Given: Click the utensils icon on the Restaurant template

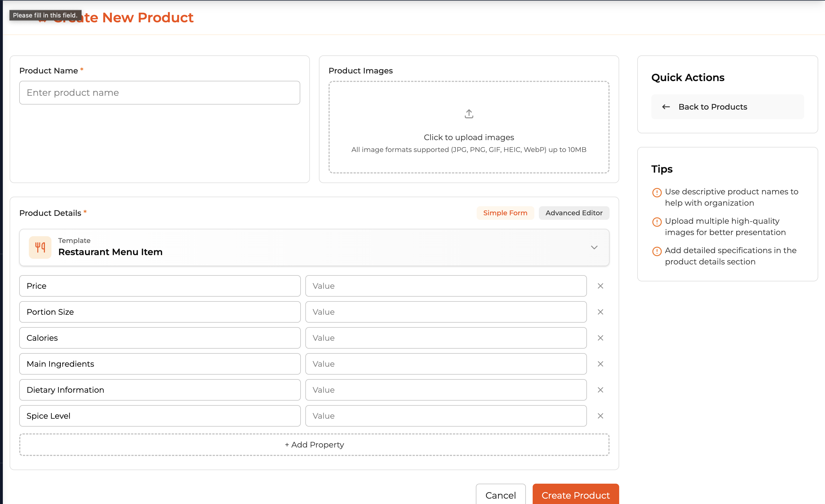Looking at the screenshot, I should pyautogui.click(x=40, y=247).
